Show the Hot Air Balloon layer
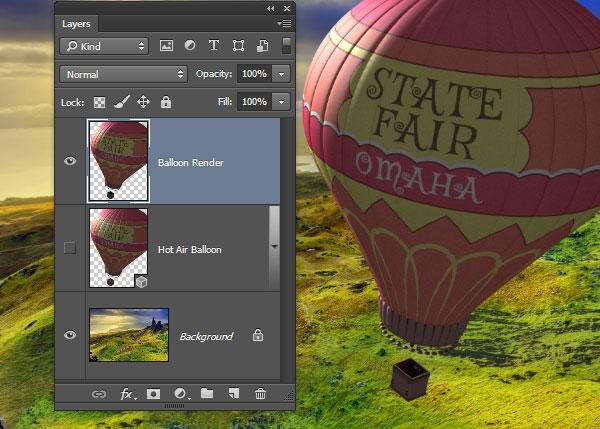 (x=70, y=248)
